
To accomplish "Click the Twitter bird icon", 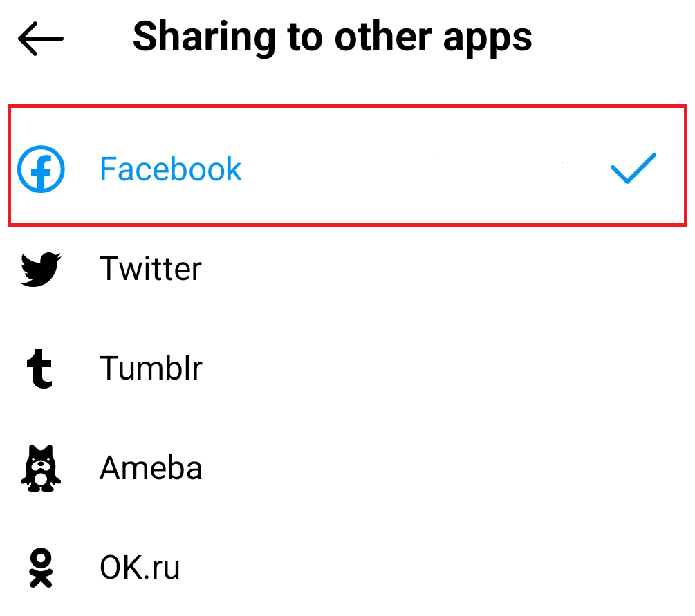I will coord(41,268).
